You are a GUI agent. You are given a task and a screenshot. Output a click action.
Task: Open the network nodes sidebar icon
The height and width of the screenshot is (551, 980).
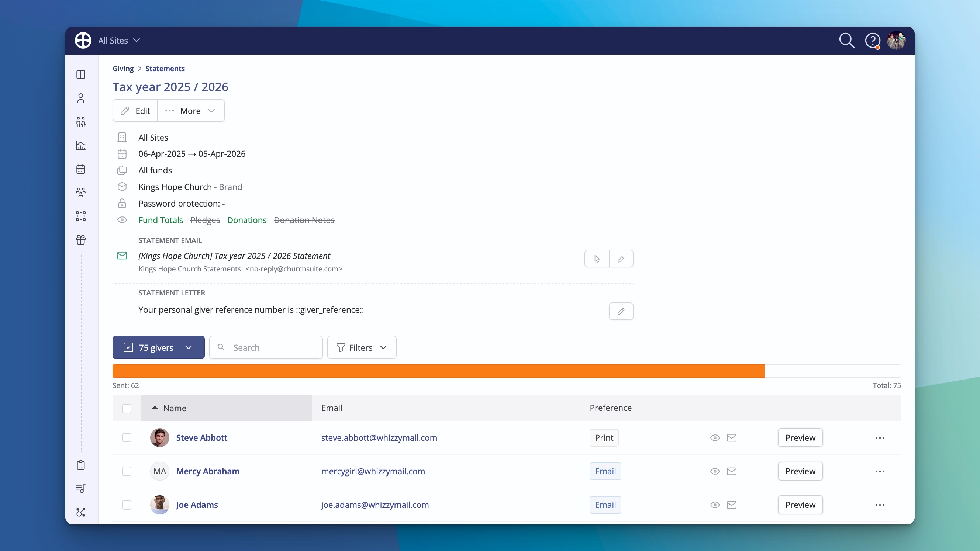click(x=81, y=512)
